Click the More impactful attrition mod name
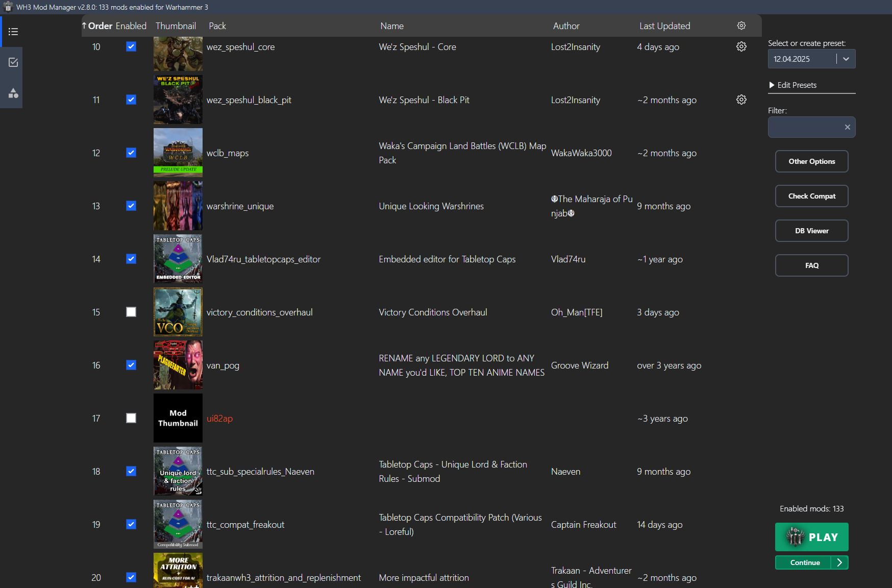The width and height of the screenshot is (892, 588). tap(424, 578)
